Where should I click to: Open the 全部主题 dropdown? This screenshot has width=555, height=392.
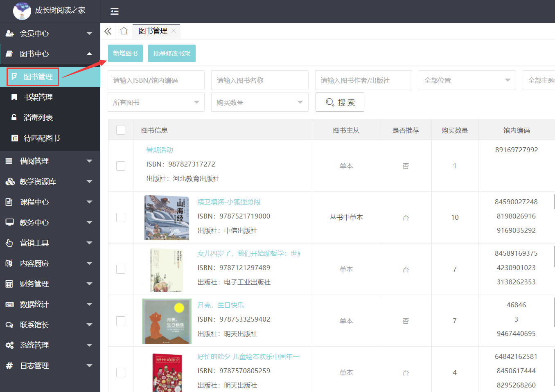point(539,80)
